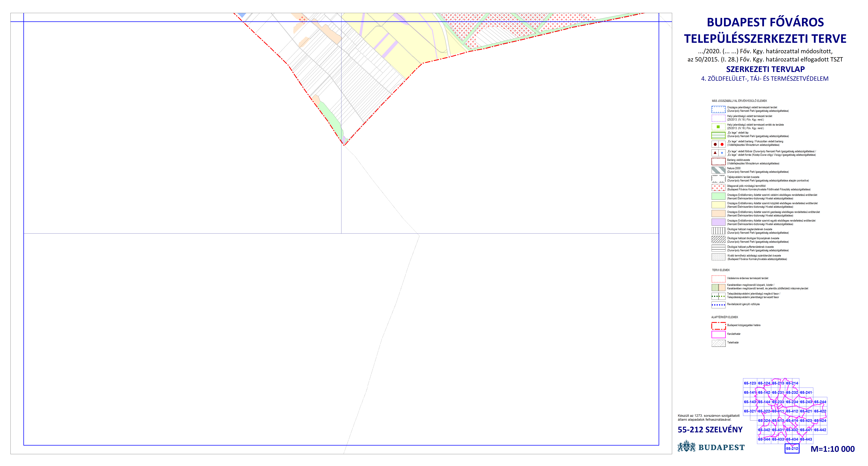Click the 'Készült az 1273. sorszámon szolgáltatott' note

709,416
